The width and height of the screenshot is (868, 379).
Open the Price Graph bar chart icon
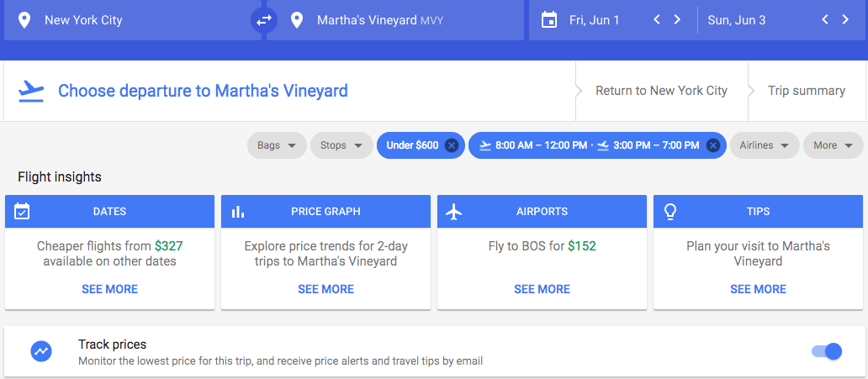pos(238,212)
